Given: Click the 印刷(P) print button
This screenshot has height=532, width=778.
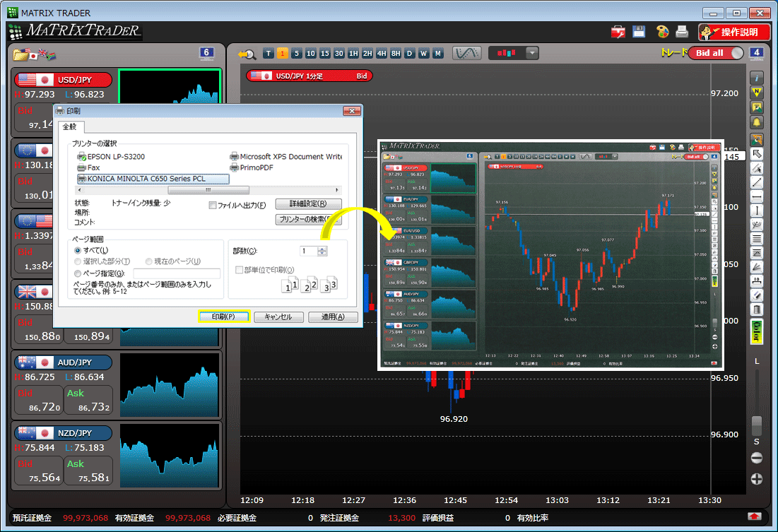Looking at the screenshot, I should point(224,317).
